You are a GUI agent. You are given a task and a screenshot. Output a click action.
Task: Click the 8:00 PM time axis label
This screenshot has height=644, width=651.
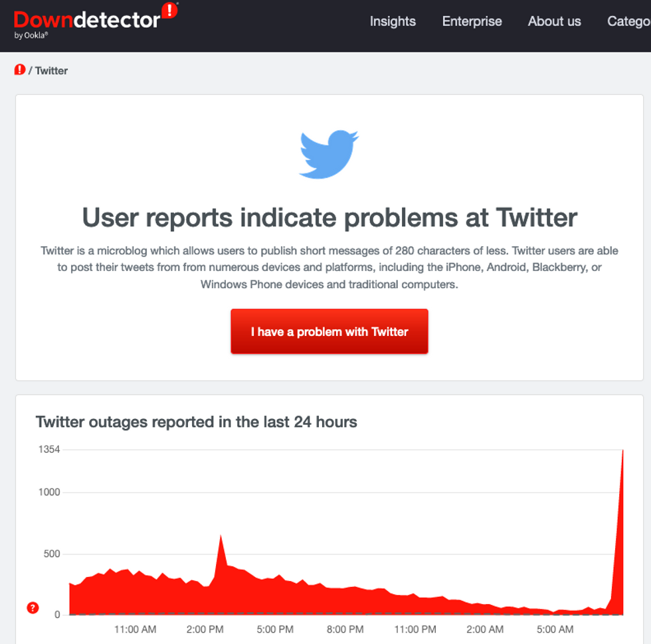(345, 629)
